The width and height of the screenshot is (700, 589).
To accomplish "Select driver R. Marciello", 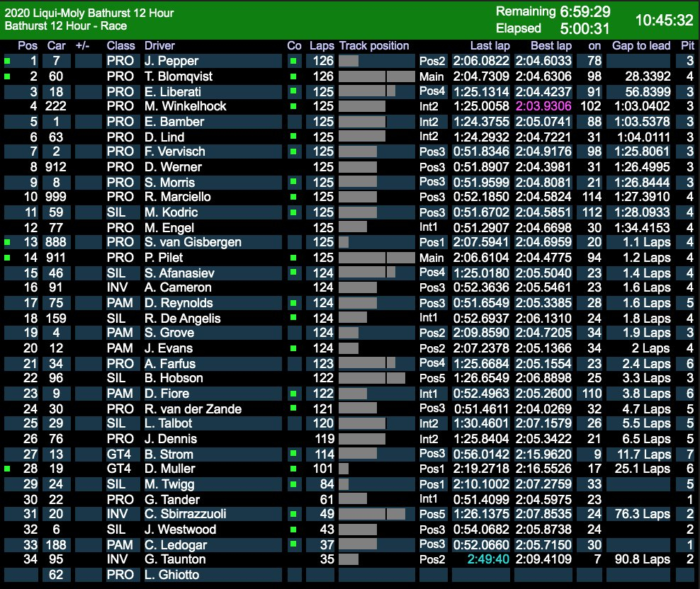I will click(177, 197).
